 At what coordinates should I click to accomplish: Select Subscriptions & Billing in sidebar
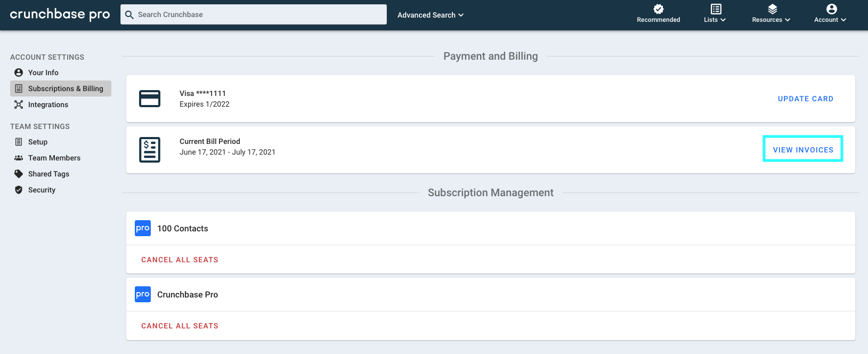click(x=61, y=88)
